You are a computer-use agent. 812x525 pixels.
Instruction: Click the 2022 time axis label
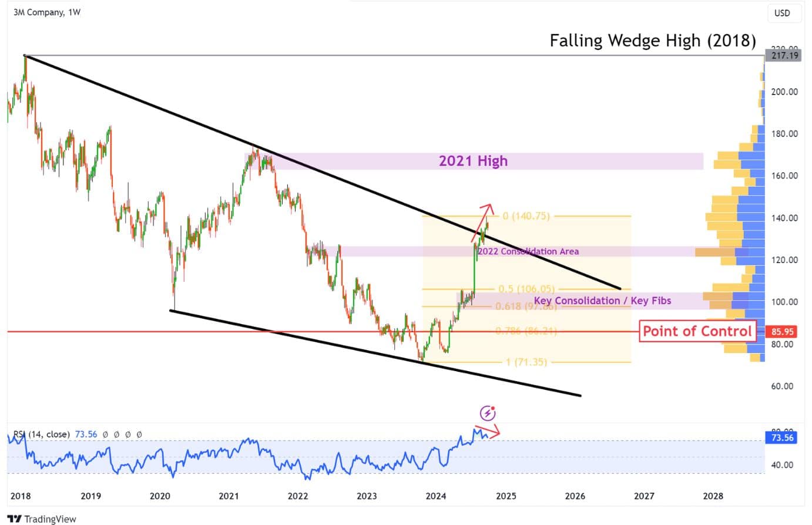click(x=298, y=496)
